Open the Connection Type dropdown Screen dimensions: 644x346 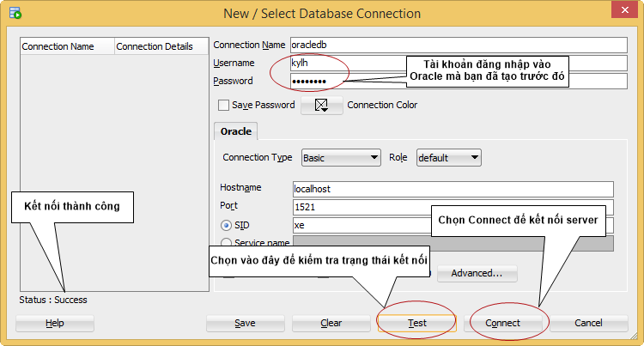tap(341, 158)
